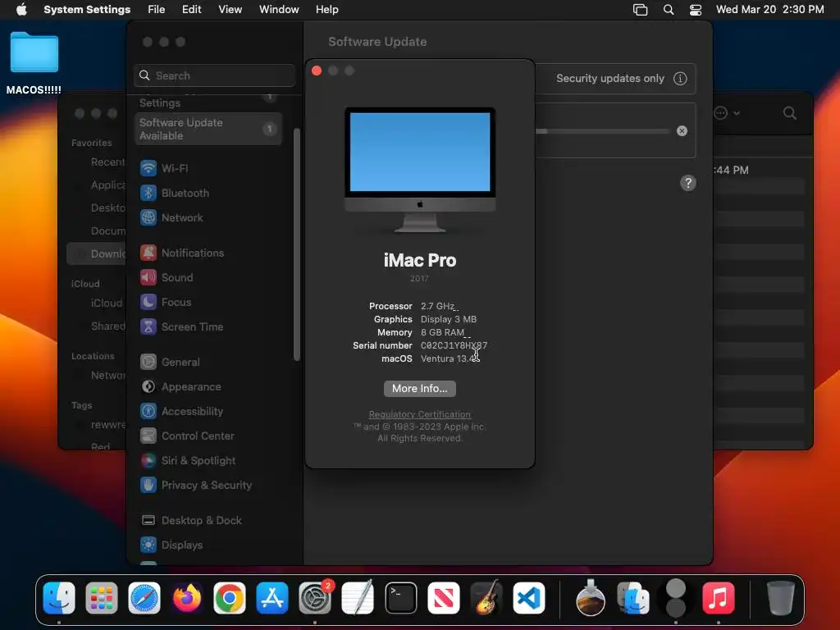The width and height of the screenshot is (840, 630).
Task: Click the date and time in menu bar
Action: (769, 10)
